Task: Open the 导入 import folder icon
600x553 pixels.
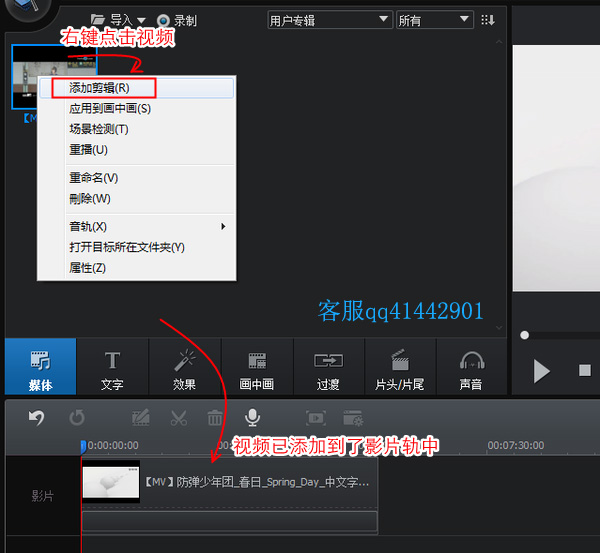Action: pos(98,19)
